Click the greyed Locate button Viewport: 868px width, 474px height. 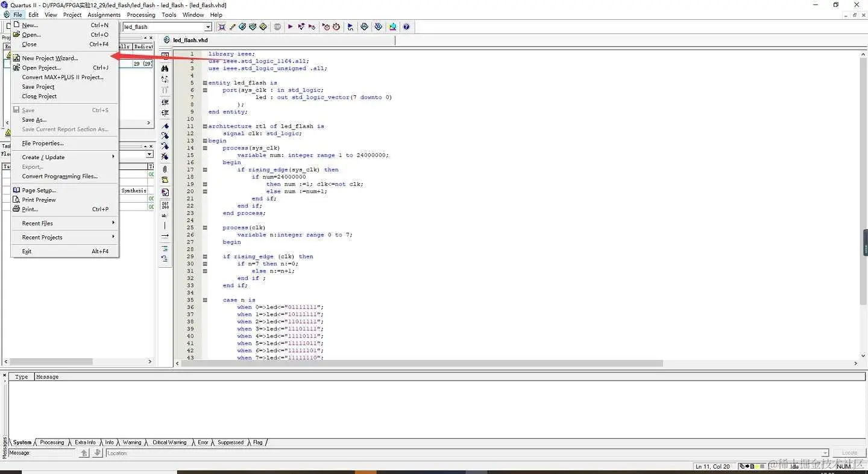(x=849, y=453)
